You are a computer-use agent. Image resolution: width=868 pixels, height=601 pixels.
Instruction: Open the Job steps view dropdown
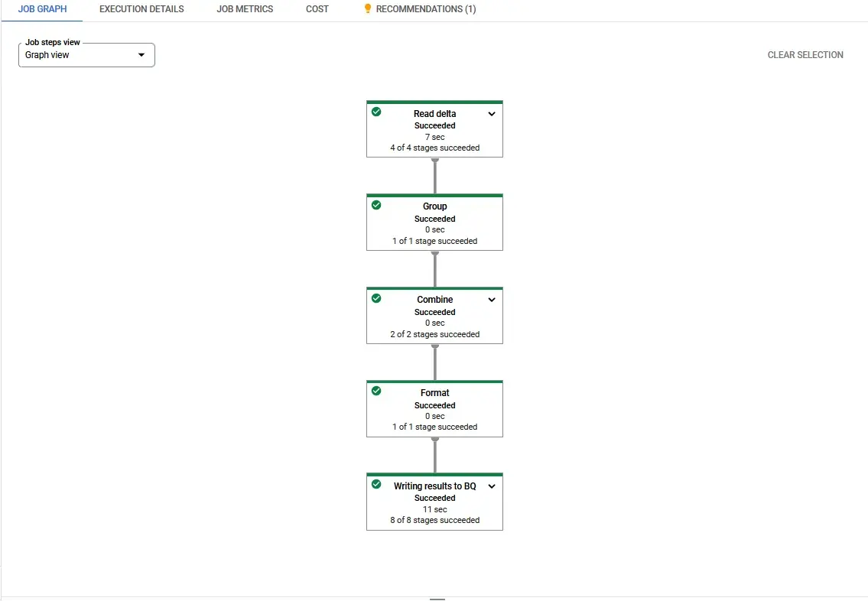click(87, 55)
